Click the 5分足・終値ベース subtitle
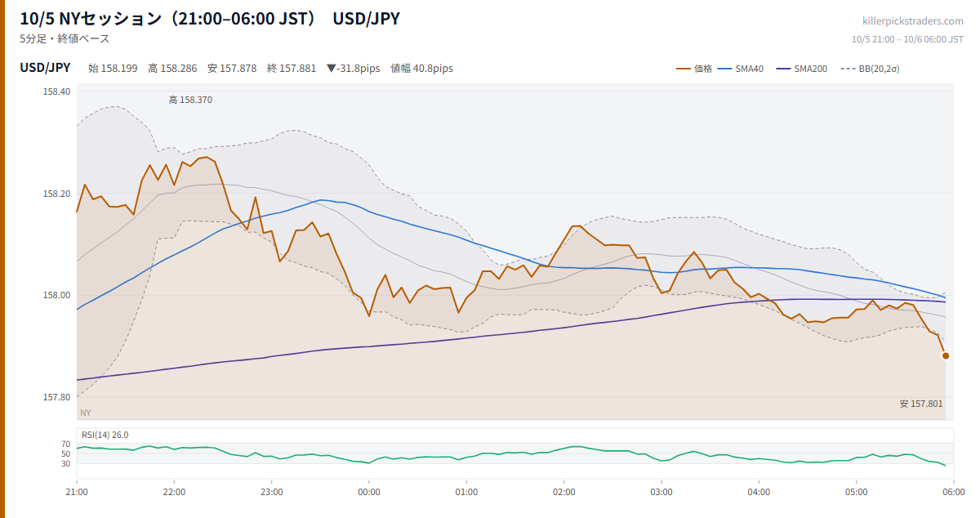980x518 pixels. tap(65, 38)
